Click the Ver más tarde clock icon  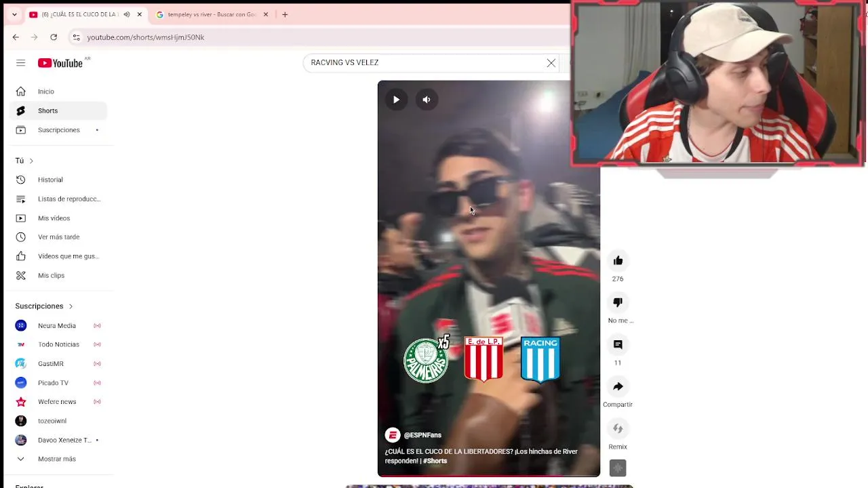point(21,237)
